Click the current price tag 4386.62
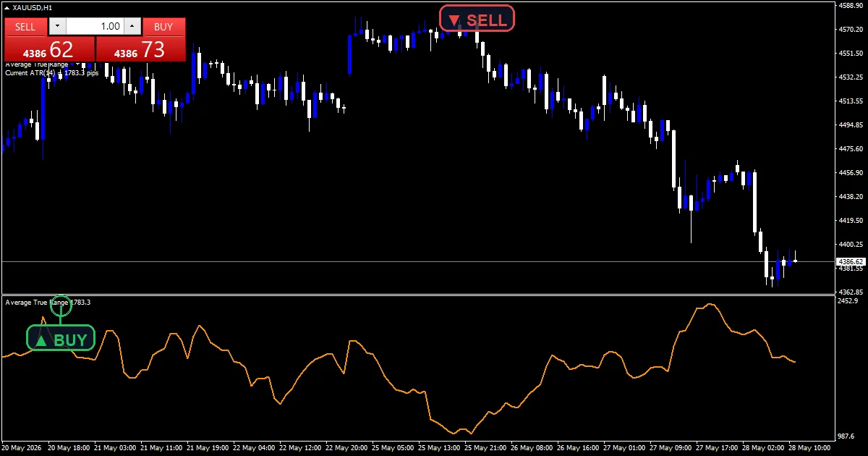The image size is (868, 456). (850, 261)
